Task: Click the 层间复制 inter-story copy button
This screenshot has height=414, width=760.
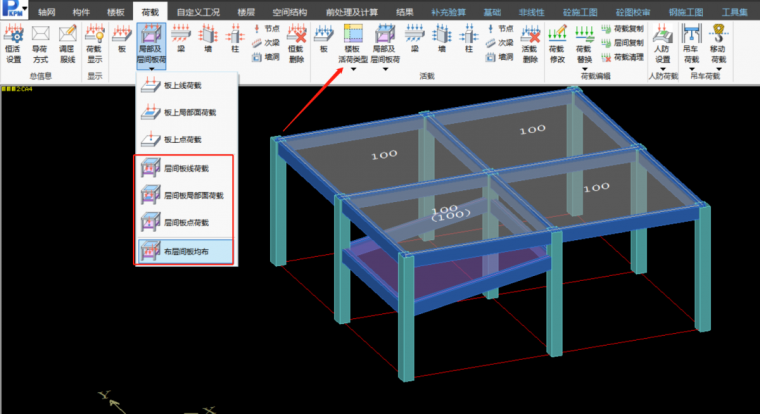Action: point(623,43)
